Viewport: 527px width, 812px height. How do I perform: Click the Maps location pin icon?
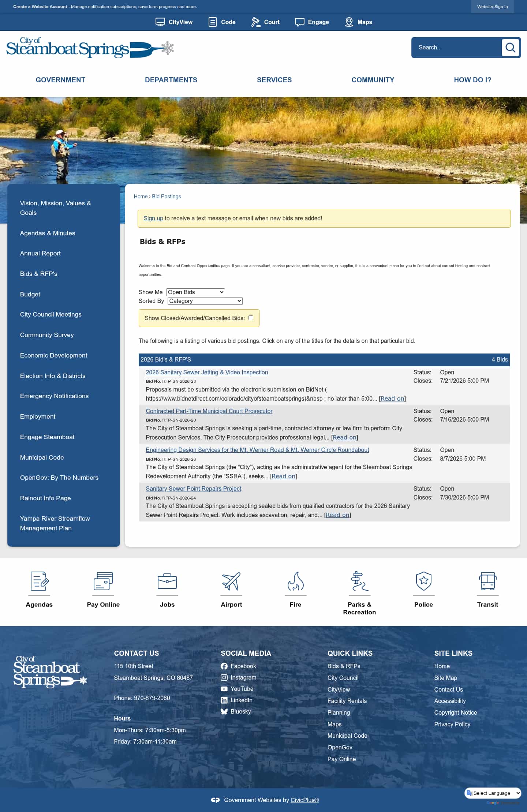[349, 22]
